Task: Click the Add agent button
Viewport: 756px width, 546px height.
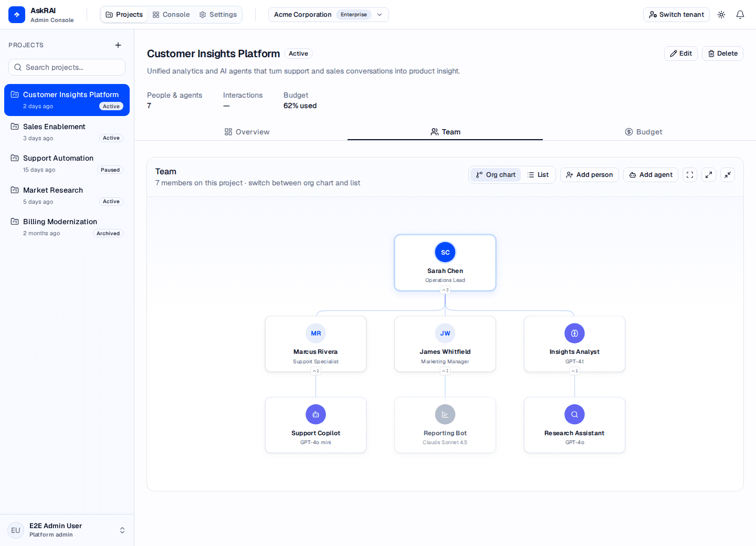Action: click(650, 175)
